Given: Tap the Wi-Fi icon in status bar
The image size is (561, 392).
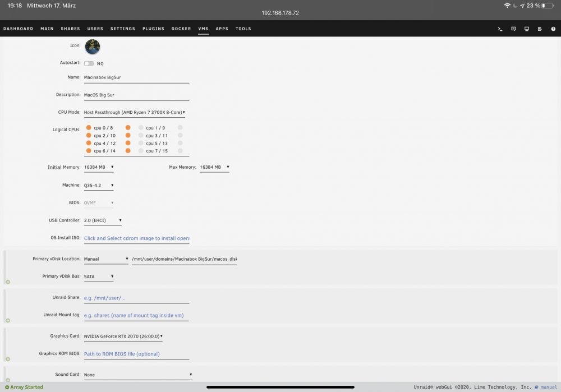Looking at the screenshot, I should (507, 6).
